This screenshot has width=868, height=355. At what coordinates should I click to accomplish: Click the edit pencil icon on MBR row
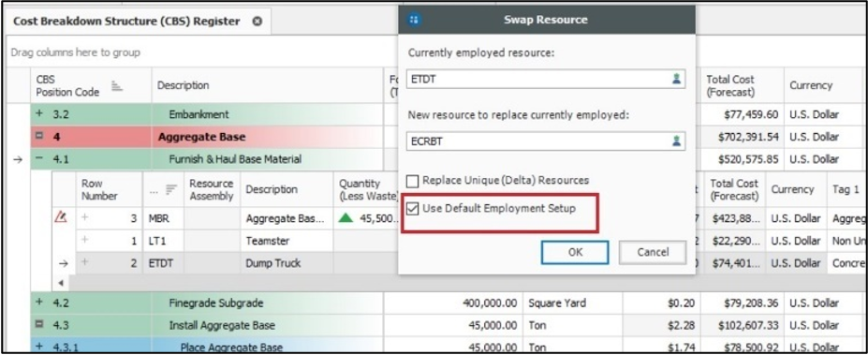[62, 218]
